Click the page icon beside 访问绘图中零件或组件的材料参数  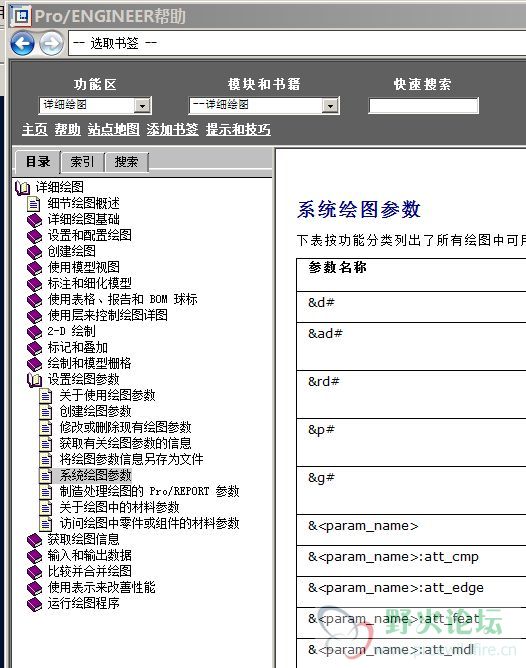click(46, 524)
